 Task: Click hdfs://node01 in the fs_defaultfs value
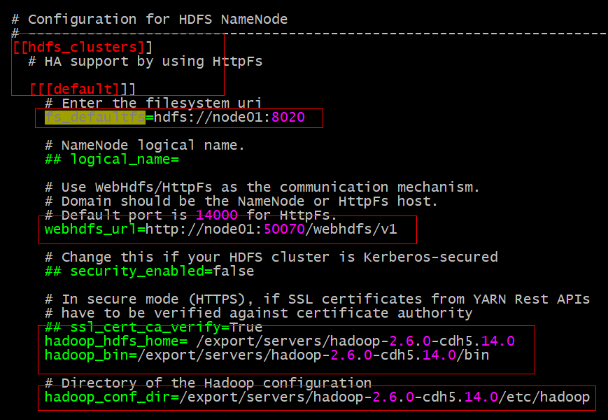click(208, 117)
